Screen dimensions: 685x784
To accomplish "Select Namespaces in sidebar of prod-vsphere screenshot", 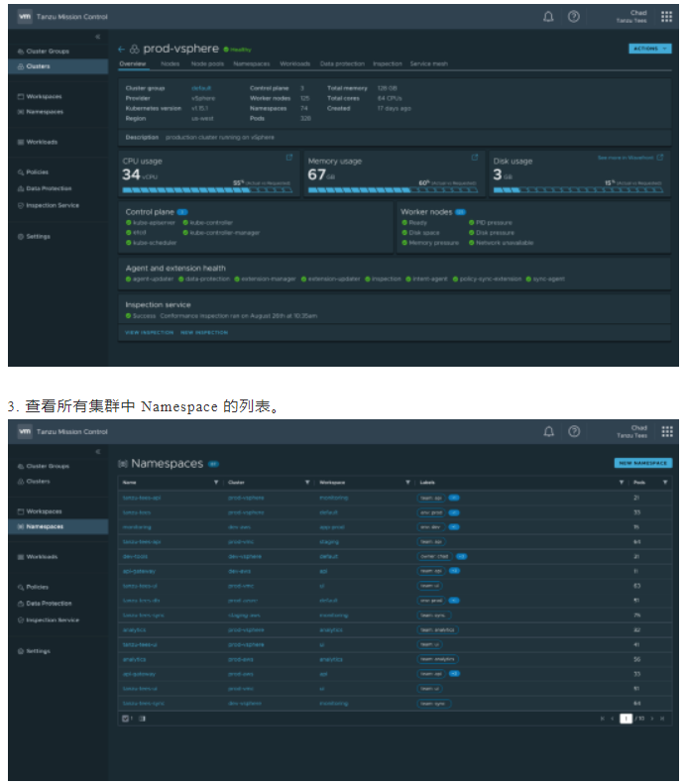I will [x=45, y=112].
